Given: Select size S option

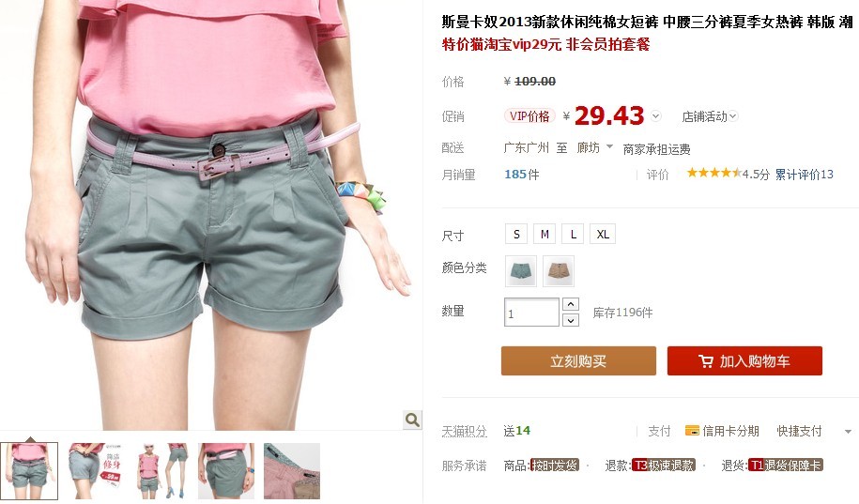Looking at the screenshot, I should (516, 234).
